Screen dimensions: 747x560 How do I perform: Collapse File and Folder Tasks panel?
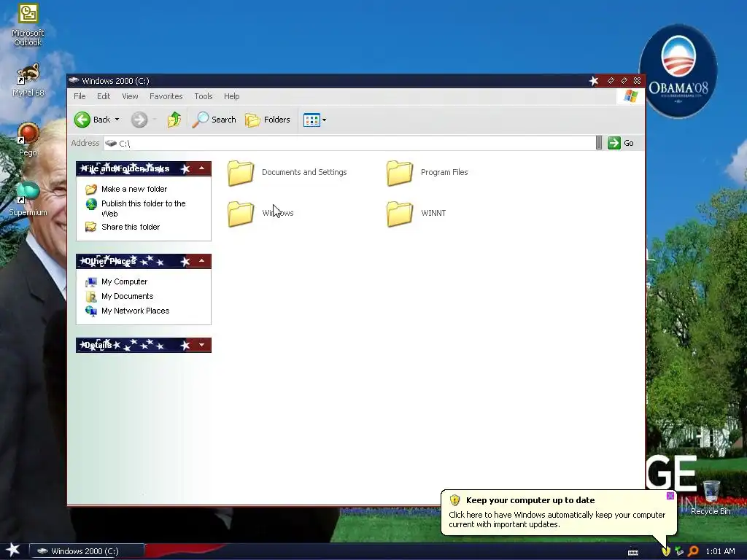click(x=201, y=168)
